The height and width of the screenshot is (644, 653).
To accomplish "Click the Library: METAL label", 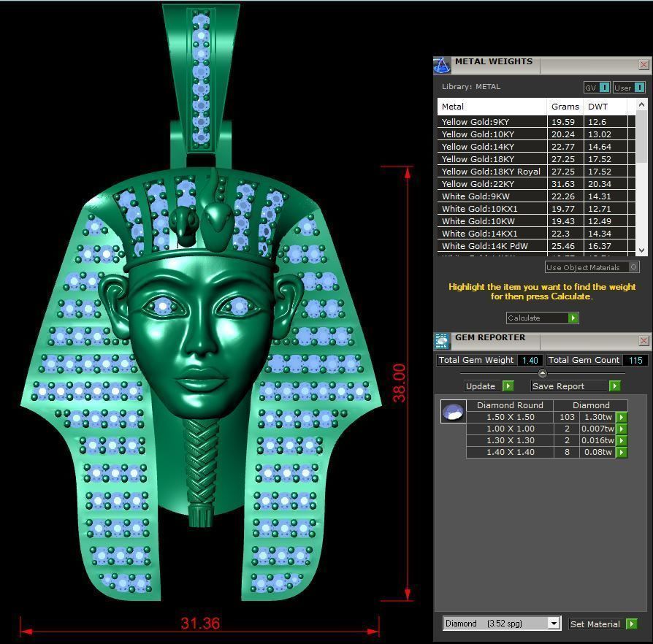I will [x=471, y=87].
